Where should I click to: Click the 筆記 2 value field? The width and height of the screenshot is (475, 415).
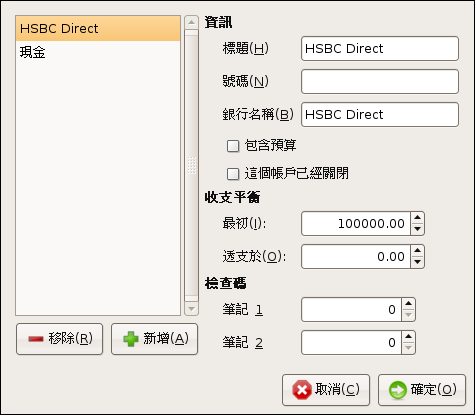point(351,343)
